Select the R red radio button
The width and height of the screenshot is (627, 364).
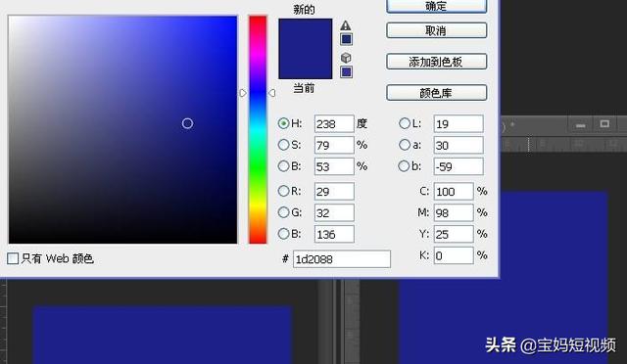click(283, 191)
